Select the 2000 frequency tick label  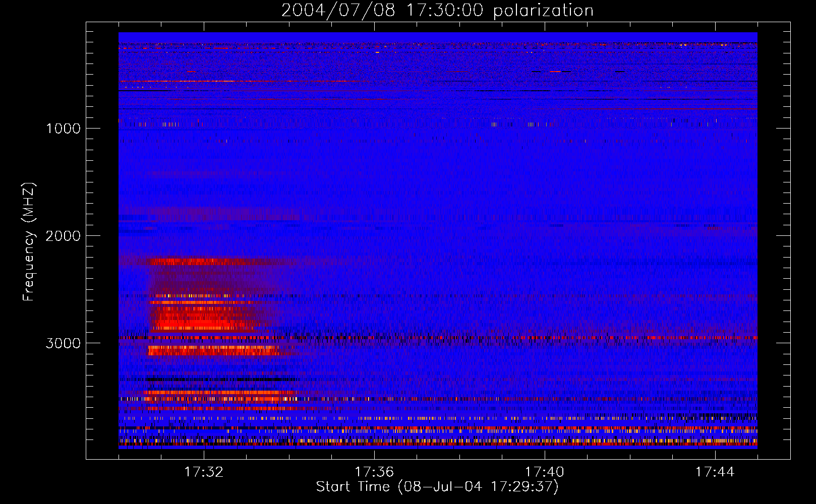coord(63,236)
